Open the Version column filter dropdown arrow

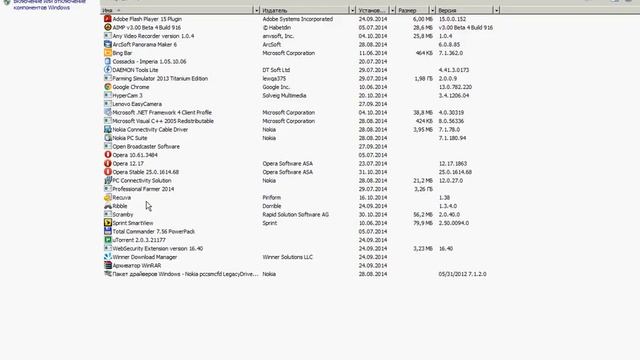pyautogui.click(x=496, y=10)
